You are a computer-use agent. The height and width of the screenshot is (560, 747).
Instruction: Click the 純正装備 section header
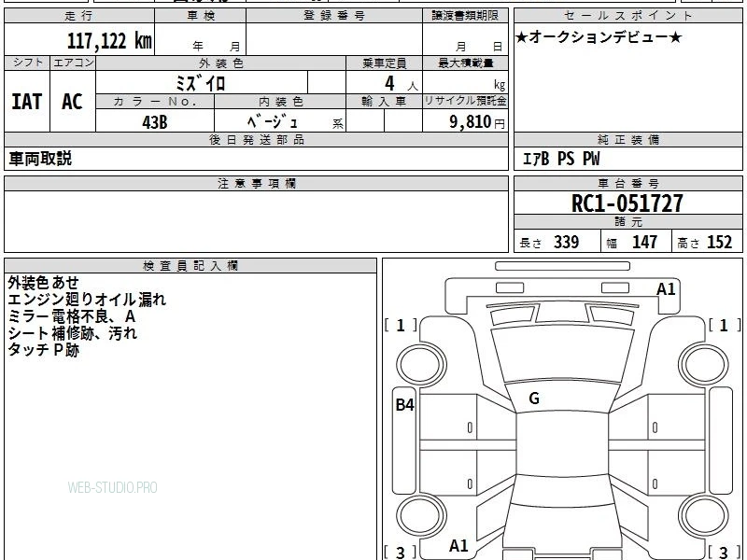pyautogui.click(x=627, y=139)
